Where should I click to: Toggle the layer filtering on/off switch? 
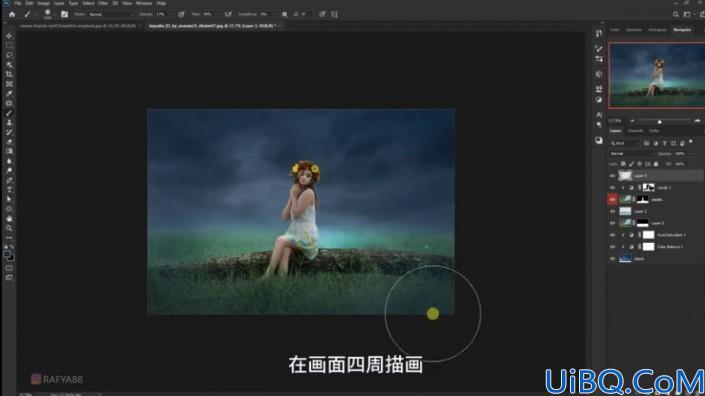point(691,142)
